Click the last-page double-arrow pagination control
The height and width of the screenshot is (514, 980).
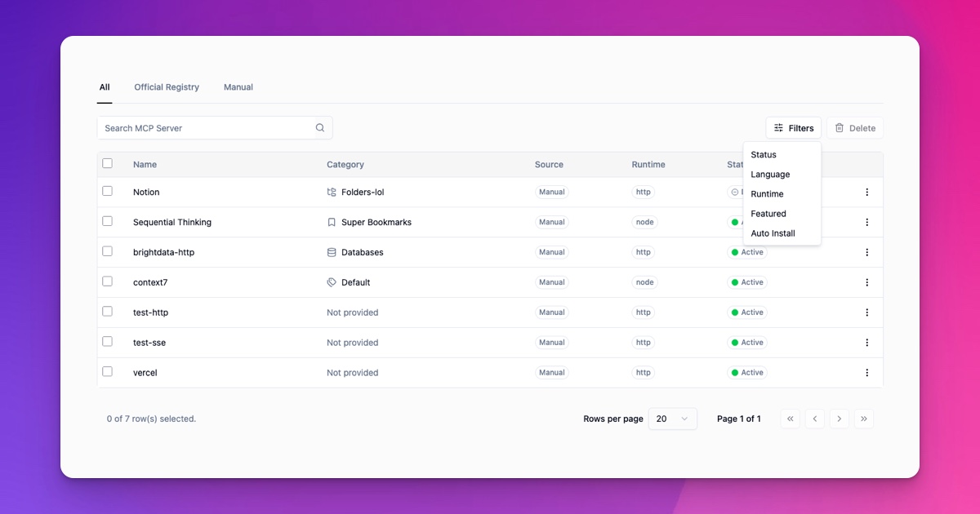coord(864,418)
